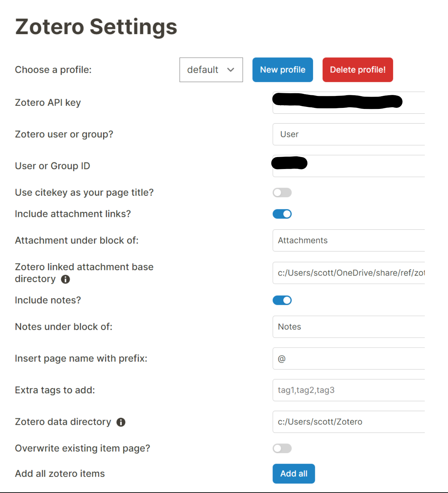This screenshot has height=493, width=448.
Task: Focus the Zotero user or group field
Action: coord(348,134)
